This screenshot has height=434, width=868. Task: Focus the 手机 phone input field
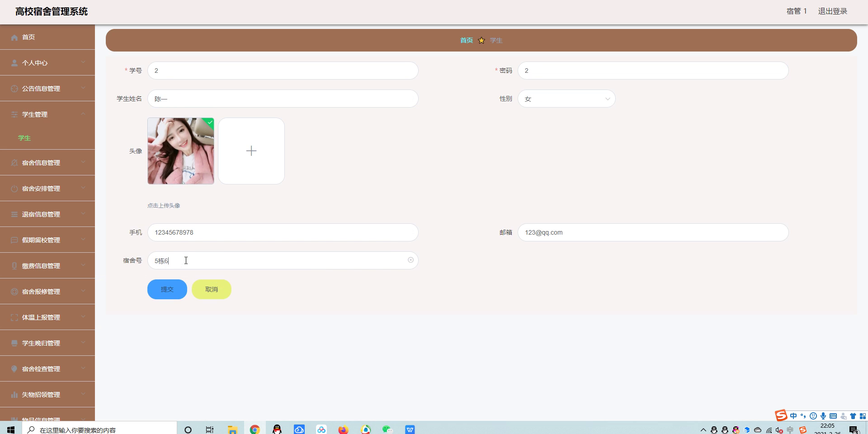(x=283, y=232)
